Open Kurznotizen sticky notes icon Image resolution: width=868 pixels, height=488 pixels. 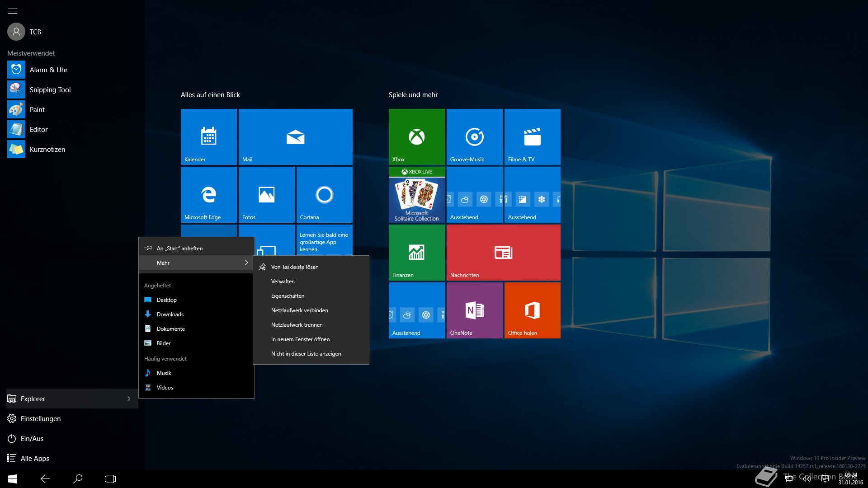coord(16,149)
